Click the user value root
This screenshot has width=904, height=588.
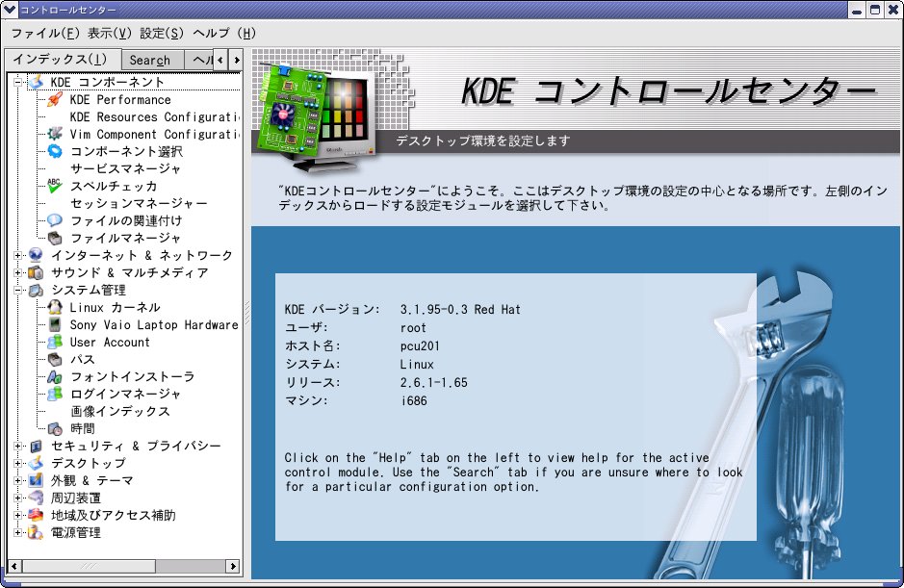click(413, 328)
